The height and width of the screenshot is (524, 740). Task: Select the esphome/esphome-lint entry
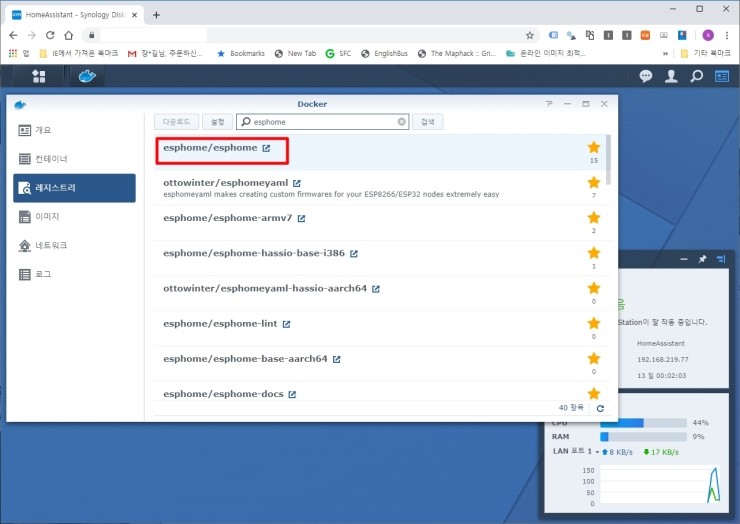coord(381,328)
